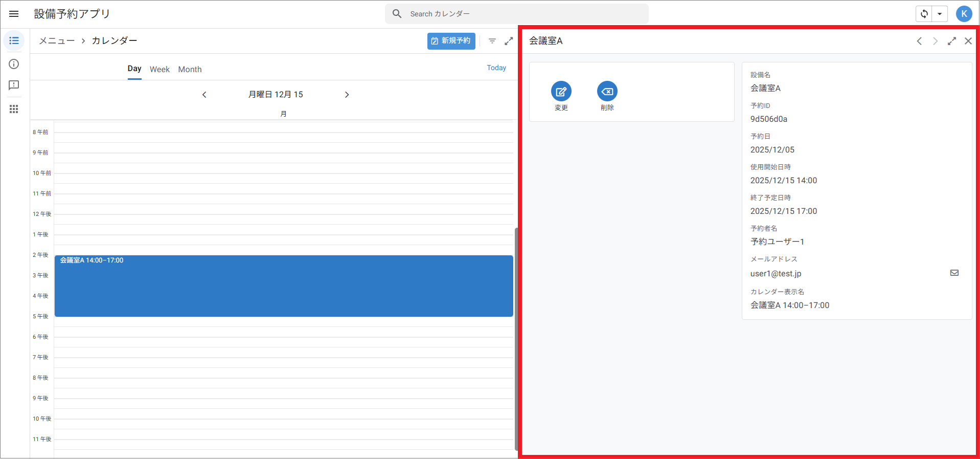
Task: Select the list view sidebar icon
Action: coord(14,40)
